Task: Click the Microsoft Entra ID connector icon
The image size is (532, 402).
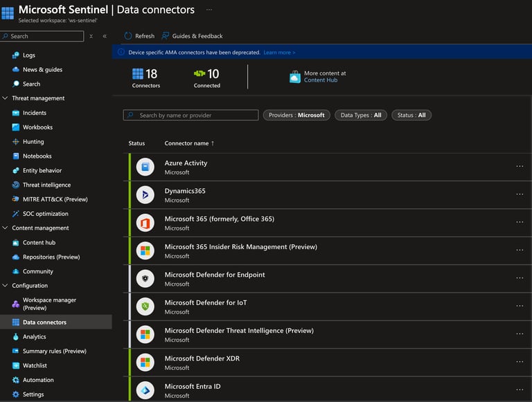Action: tap(145, 390)
